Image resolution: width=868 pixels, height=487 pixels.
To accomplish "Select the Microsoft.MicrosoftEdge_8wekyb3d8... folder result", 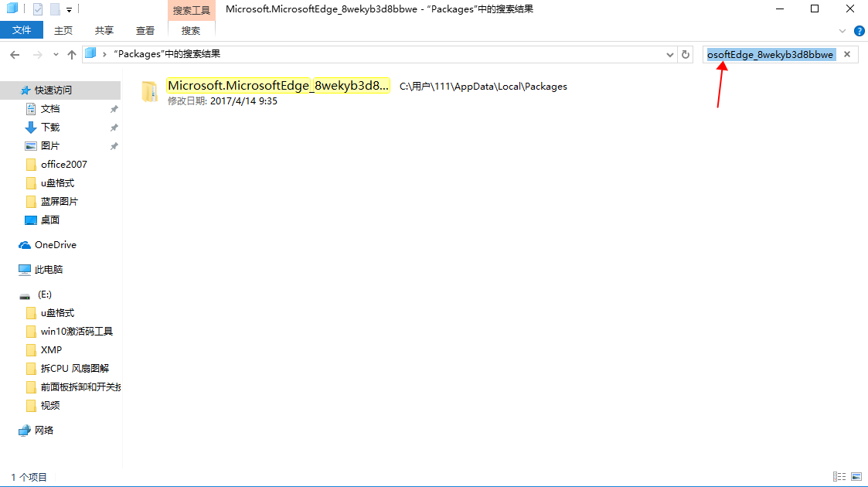I will (278, 86).
